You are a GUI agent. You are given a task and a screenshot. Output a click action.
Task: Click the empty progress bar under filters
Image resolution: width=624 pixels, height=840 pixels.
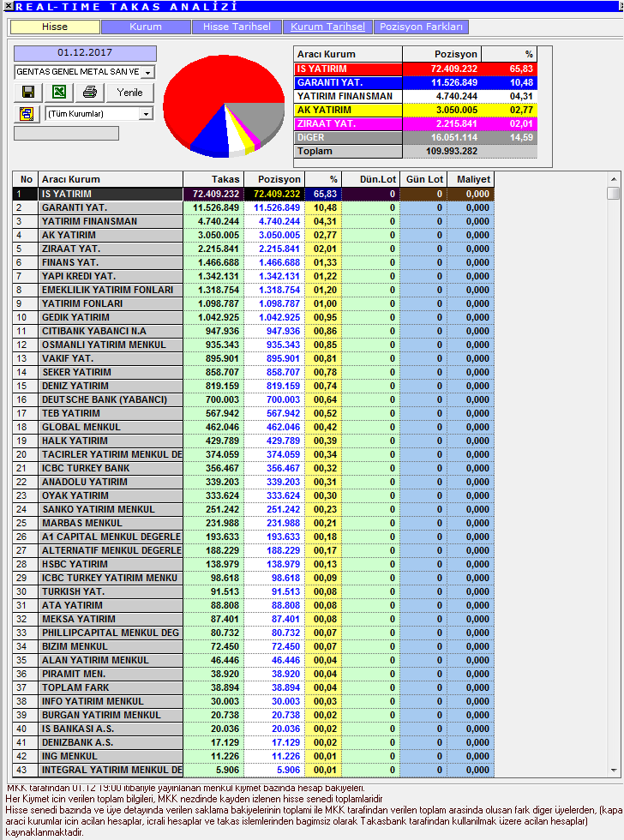click(x=66, y=134)
